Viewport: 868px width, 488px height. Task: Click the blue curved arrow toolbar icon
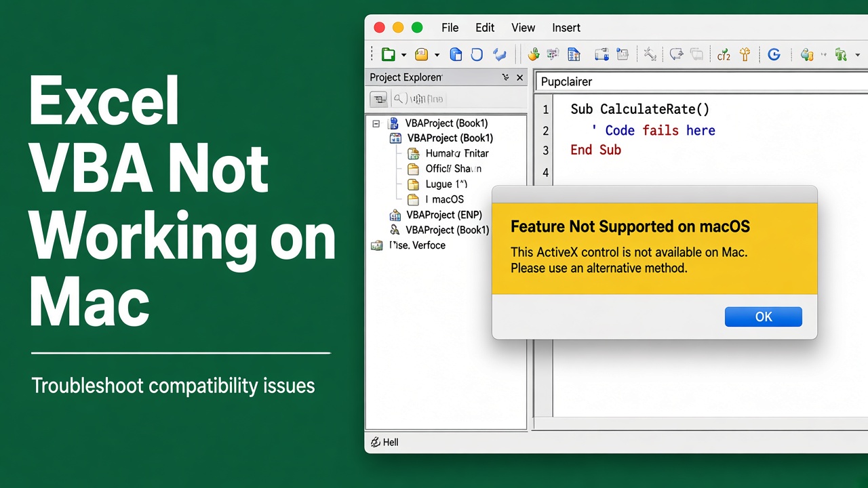click(x=500, y=55)
